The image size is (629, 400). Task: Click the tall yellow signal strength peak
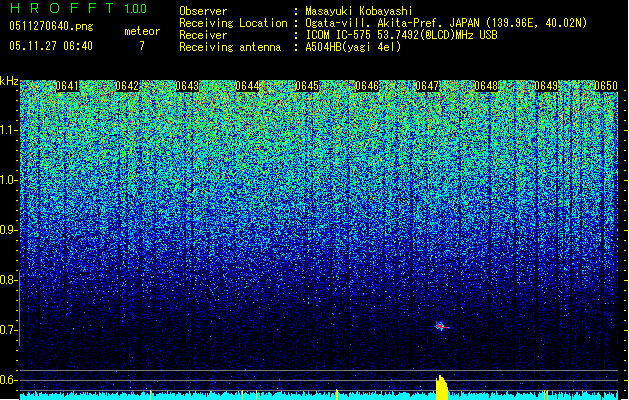click(x=442, y=388)
